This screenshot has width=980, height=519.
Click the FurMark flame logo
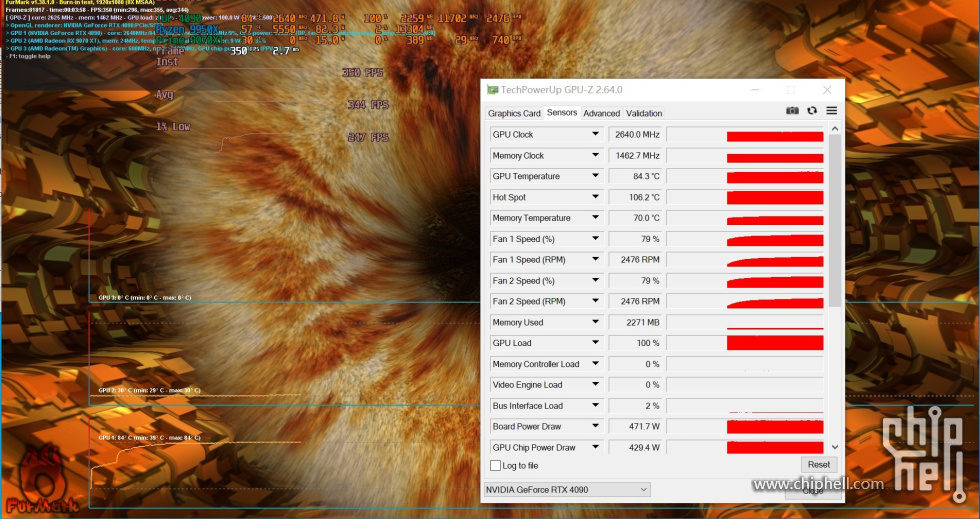[x=41, y=478]
